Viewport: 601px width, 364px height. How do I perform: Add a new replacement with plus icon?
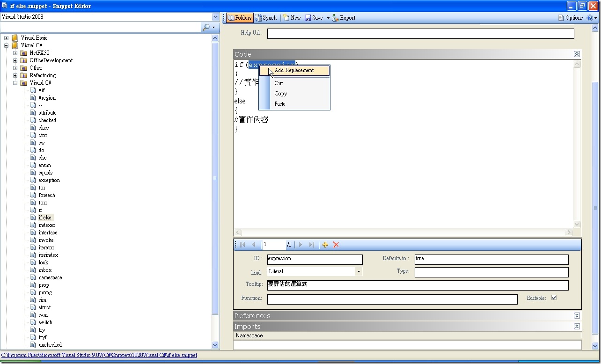[325, 245]
